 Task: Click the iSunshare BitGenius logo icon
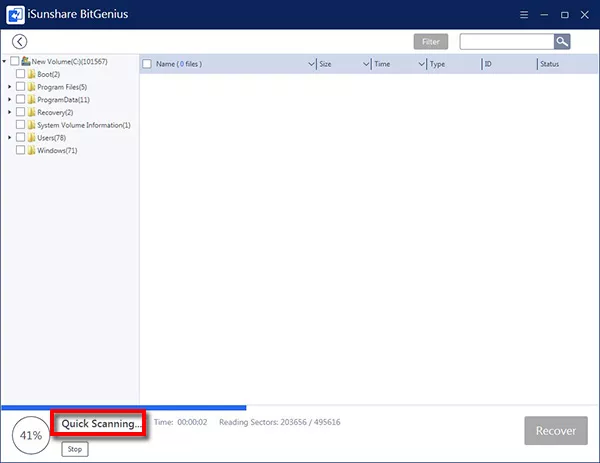pyautogui.click(x=15, y=15)
